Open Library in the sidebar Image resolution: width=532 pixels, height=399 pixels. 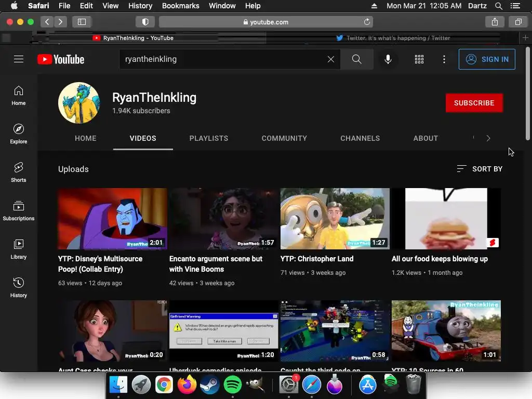(19, 249)
